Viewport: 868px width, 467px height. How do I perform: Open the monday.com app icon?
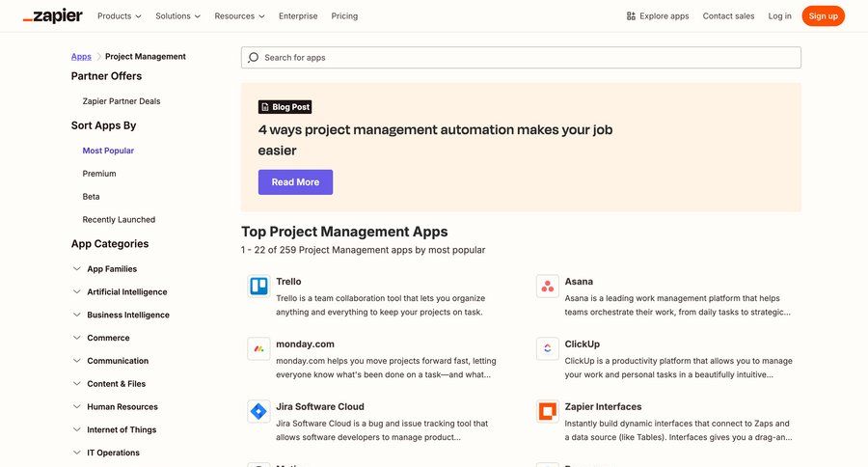[258, 349]
